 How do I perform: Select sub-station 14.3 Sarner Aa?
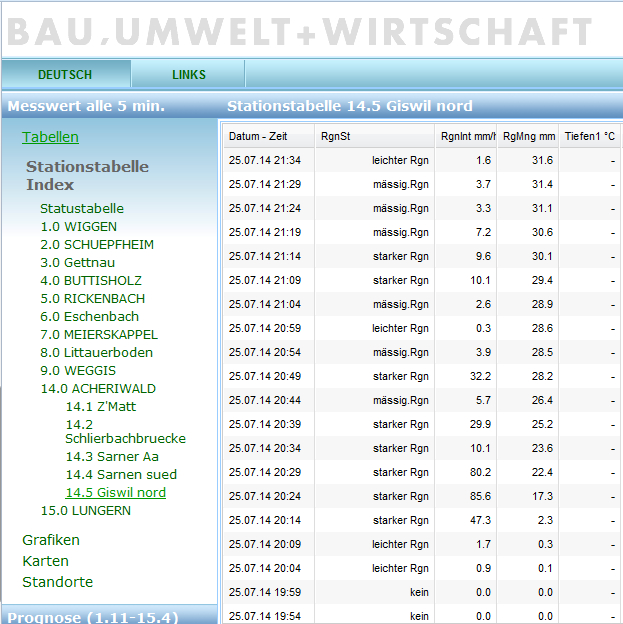coord(112,457)
